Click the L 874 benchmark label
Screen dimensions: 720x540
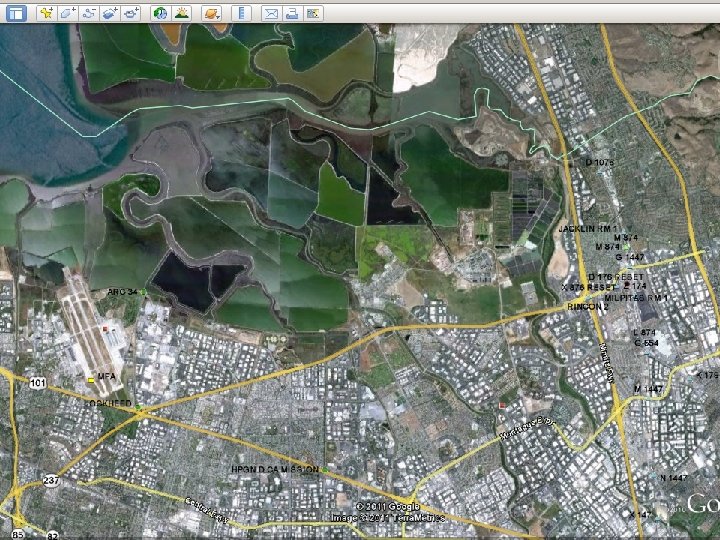coord(645,332)
